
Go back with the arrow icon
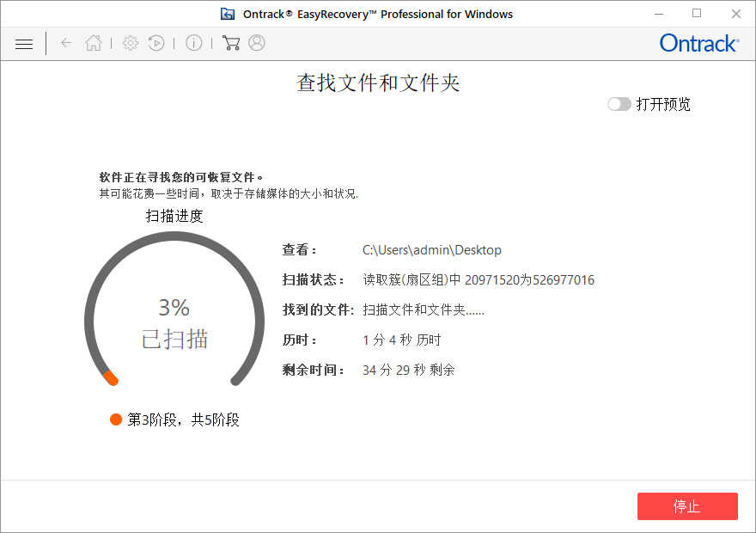66,43
